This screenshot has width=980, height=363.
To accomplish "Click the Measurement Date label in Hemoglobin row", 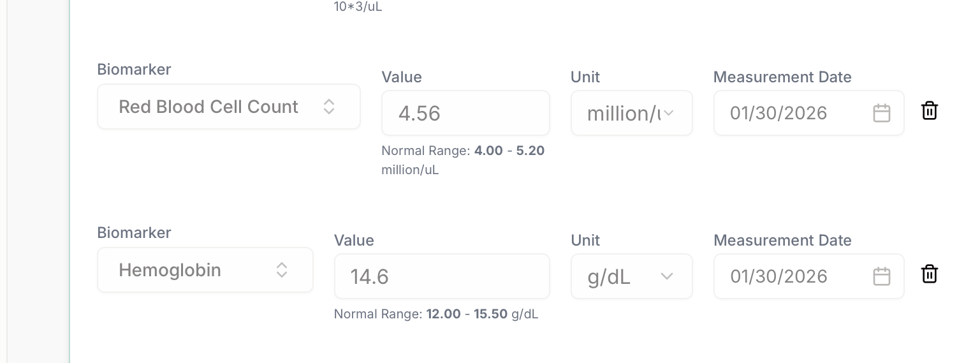I will click(x=782, y=241).
